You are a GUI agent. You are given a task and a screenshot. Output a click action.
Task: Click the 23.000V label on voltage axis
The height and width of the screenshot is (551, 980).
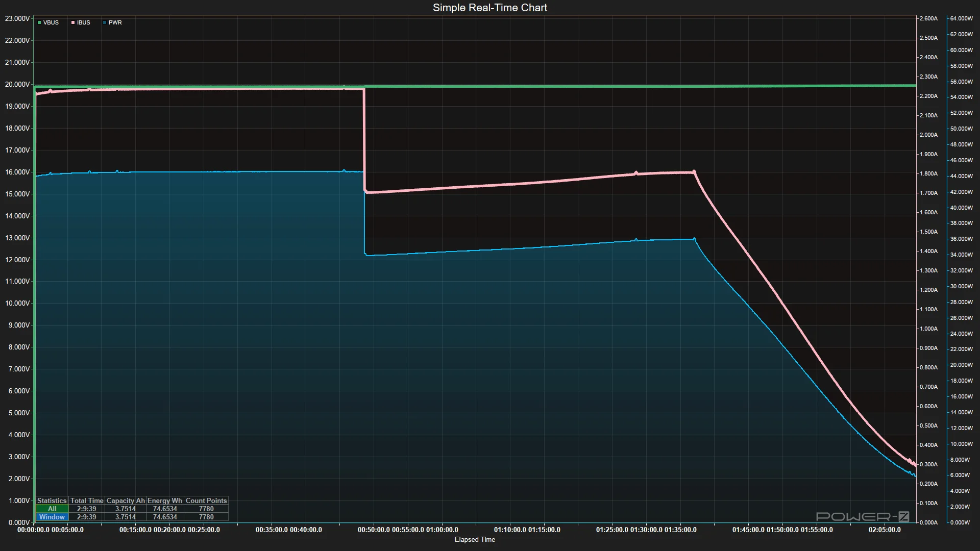tap(17, 18)
